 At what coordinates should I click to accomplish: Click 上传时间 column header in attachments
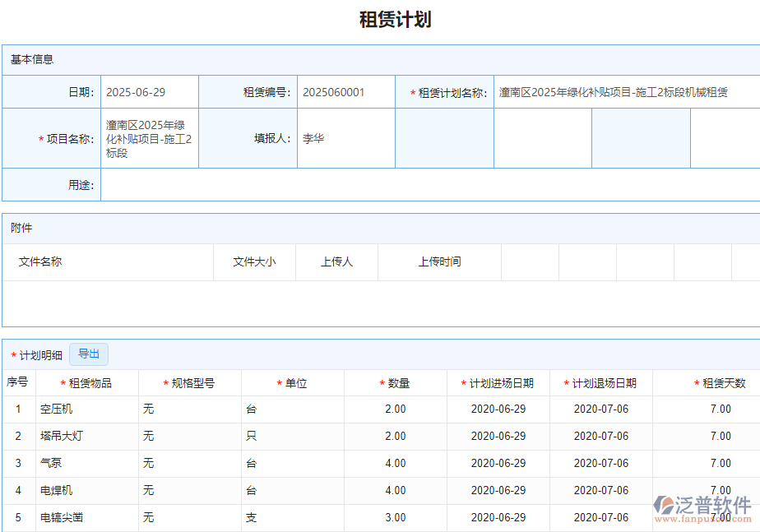pos(440,262)
